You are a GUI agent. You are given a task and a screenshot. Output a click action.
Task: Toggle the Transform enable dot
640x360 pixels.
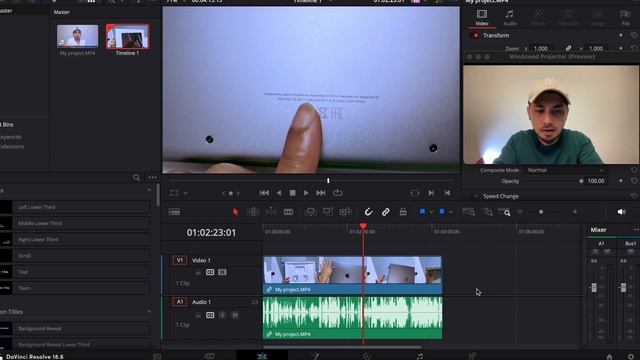(x=476, y=36)
